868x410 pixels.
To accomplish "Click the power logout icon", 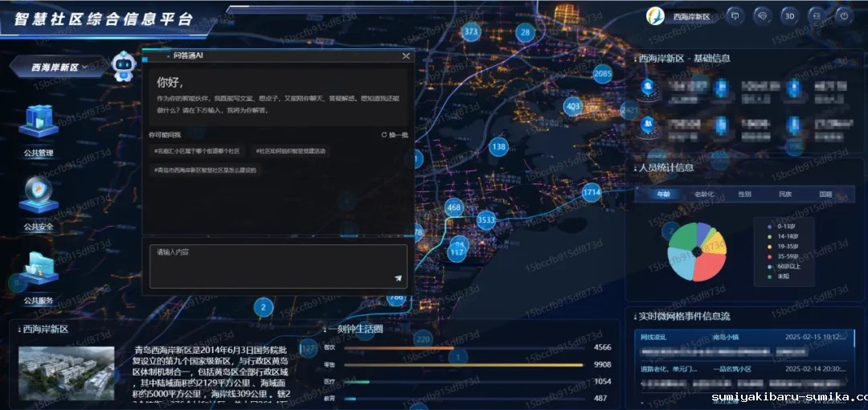I will (844, 16).
